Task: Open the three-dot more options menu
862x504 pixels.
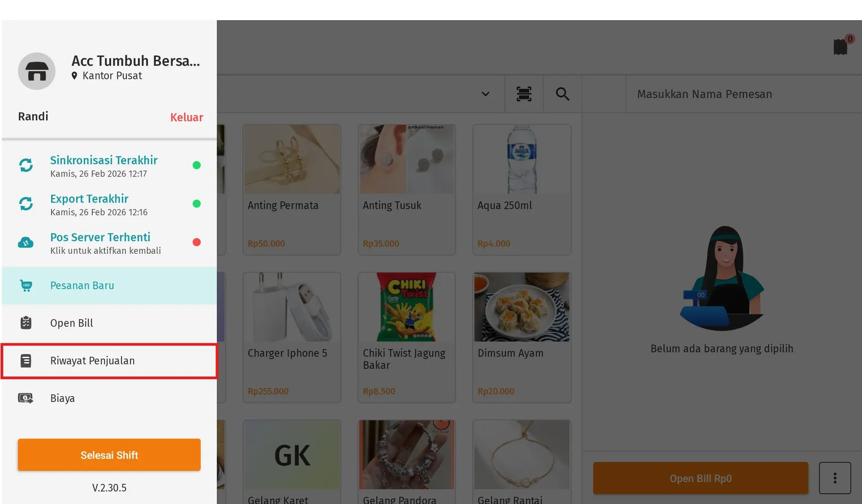Action: pos(835,478)
